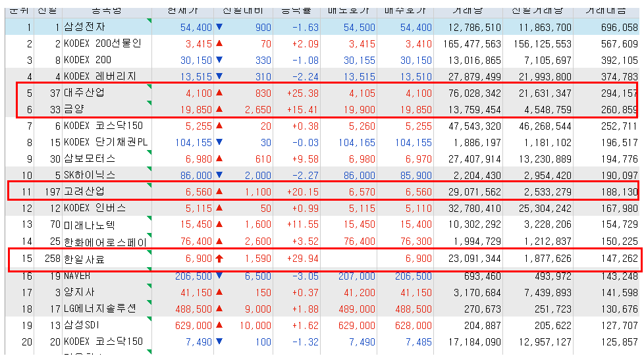Image resolution: width=644 pixels, height=356 pixels.
Task: Click the blue down arrow in 삼성전자 row
Action: (219, 27)
